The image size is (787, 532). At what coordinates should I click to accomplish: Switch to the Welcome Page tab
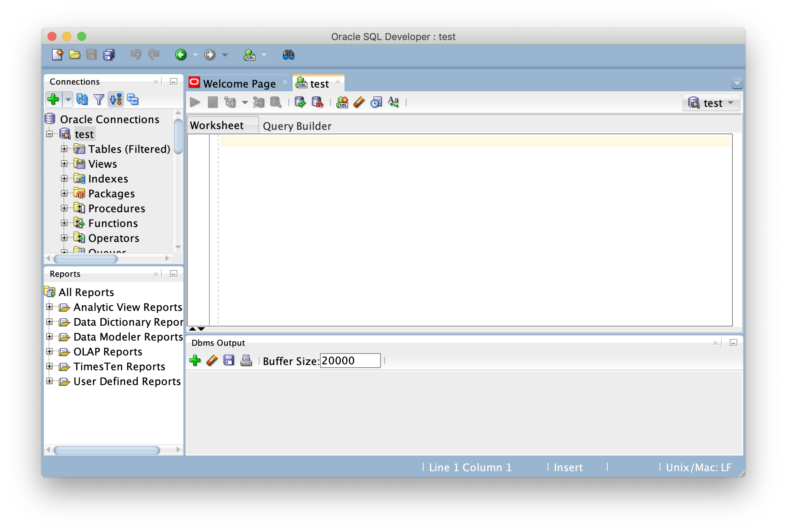tap(239, 83)
